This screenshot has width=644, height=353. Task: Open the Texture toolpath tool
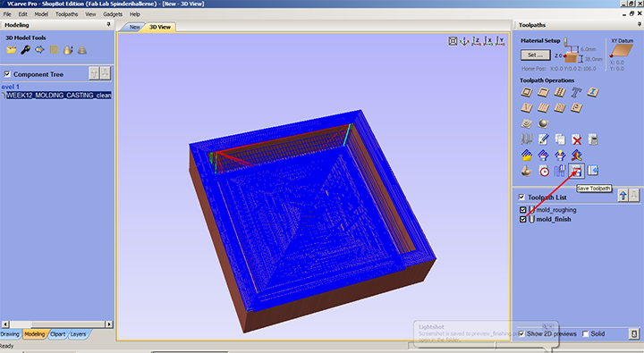click(560, 108)
